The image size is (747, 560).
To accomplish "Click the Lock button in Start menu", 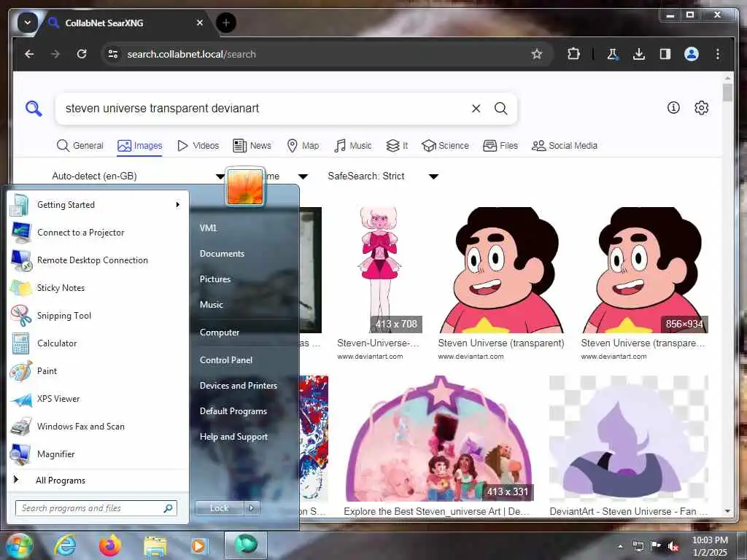I will point(219,508).
